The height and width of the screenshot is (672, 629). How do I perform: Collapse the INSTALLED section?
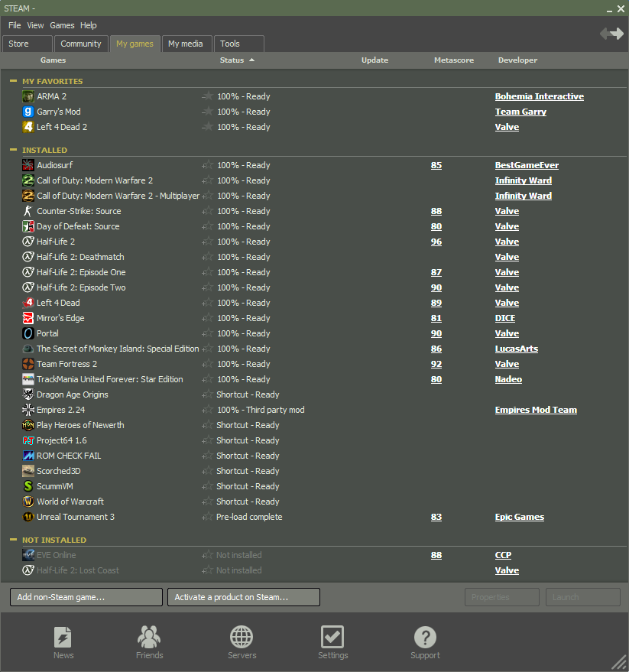coord(13,150)
